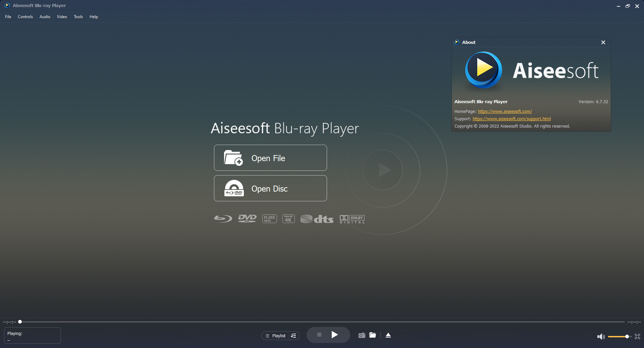The height and width of the screenshot is (348, 644).
Task: Click the Blu-ray format logo
Action: 223,219
